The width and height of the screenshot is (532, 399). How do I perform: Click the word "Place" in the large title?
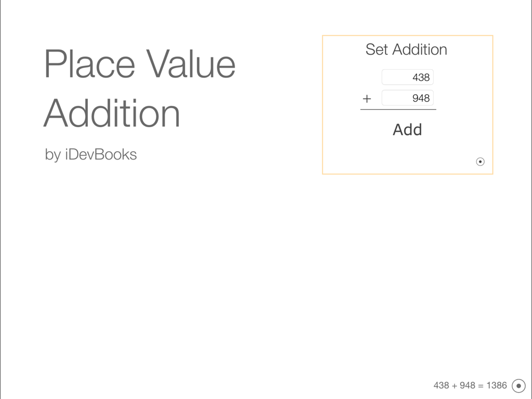[x=89, y=64]
